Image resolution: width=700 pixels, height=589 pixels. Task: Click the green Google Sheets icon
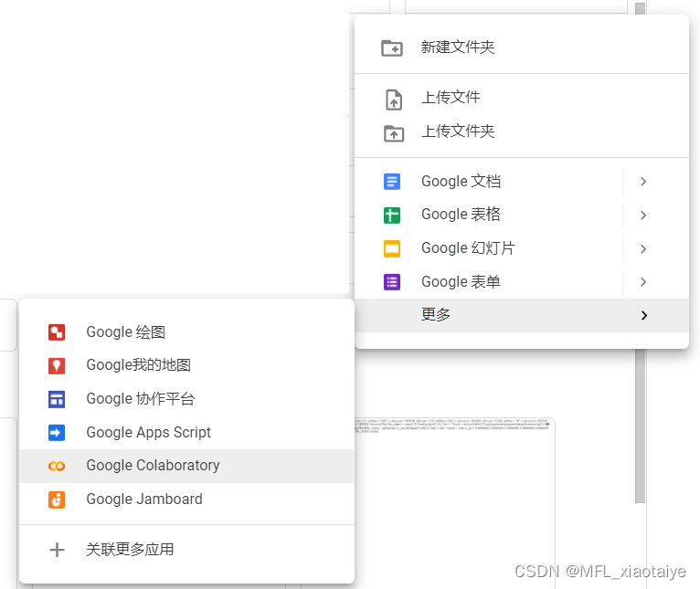pyautogui.click(x=391, y=216)
